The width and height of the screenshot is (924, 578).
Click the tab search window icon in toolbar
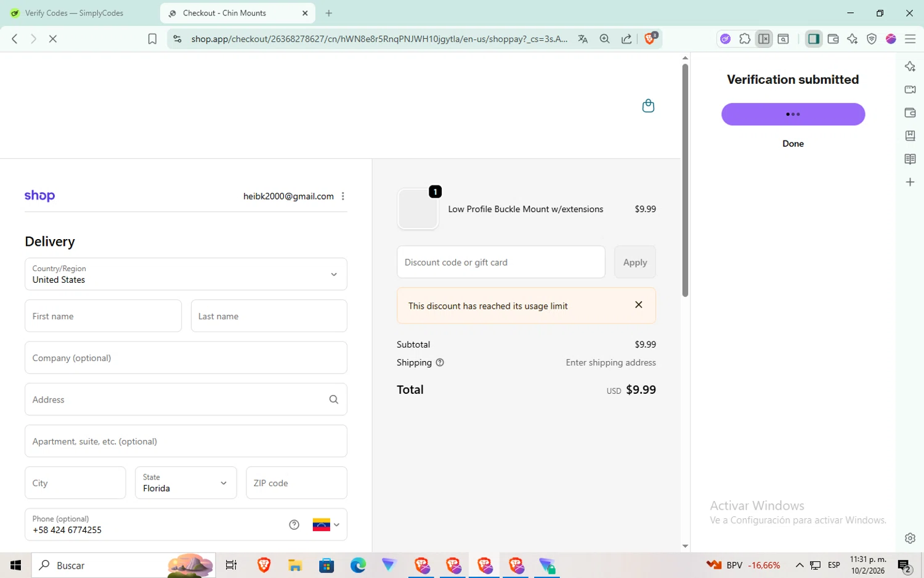pyautogui.click(x=784, y=39)
